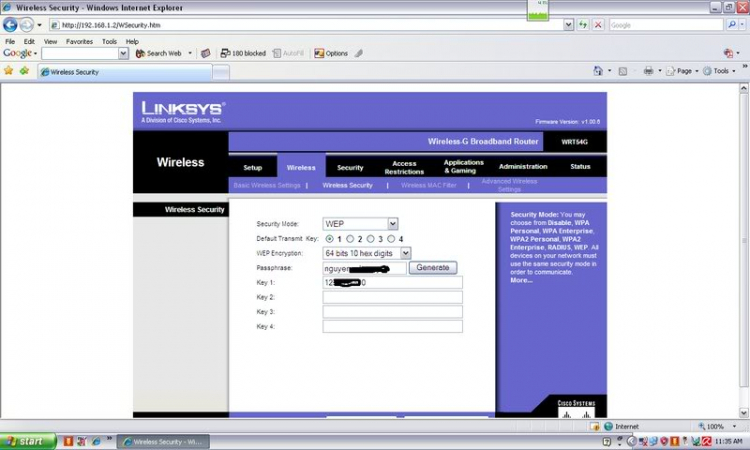Select Default Transmit Key 2
The height and width of the screenshot is (450, 750).
coord(350,239)
